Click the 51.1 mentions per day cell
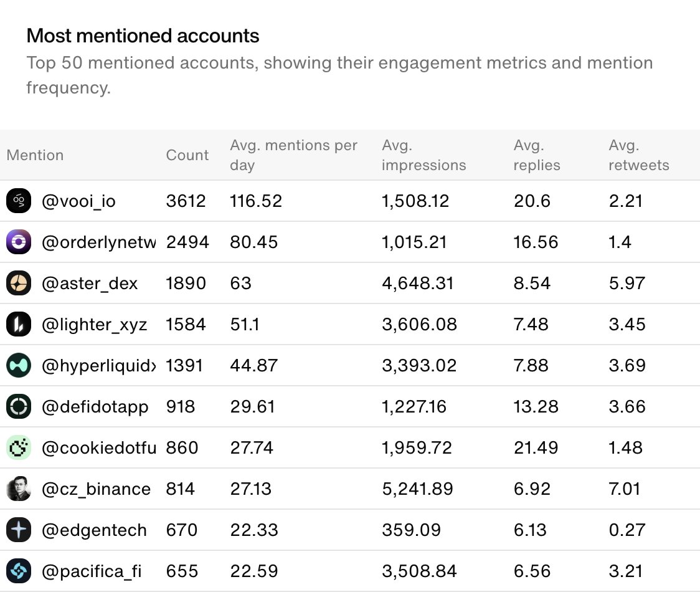This screenshot has height=592, width=700. pos(245,325)
